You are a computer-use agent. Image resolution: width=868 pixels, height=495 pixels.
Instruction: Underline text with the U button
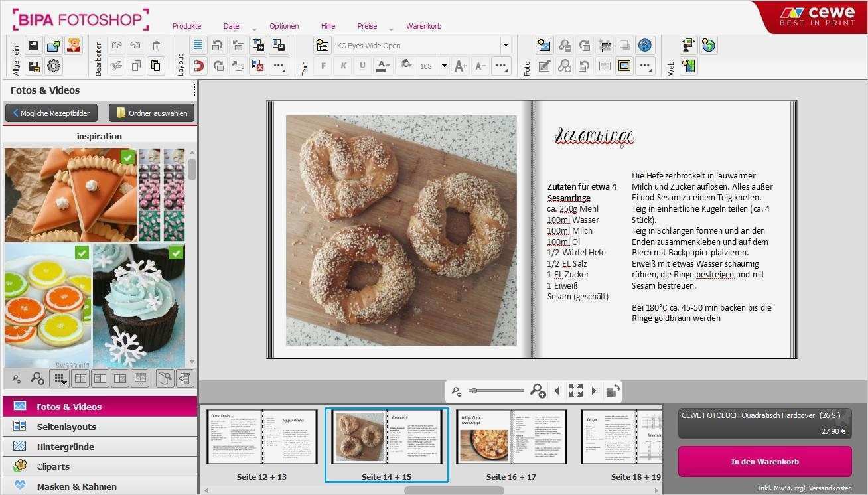click(362, 66)
